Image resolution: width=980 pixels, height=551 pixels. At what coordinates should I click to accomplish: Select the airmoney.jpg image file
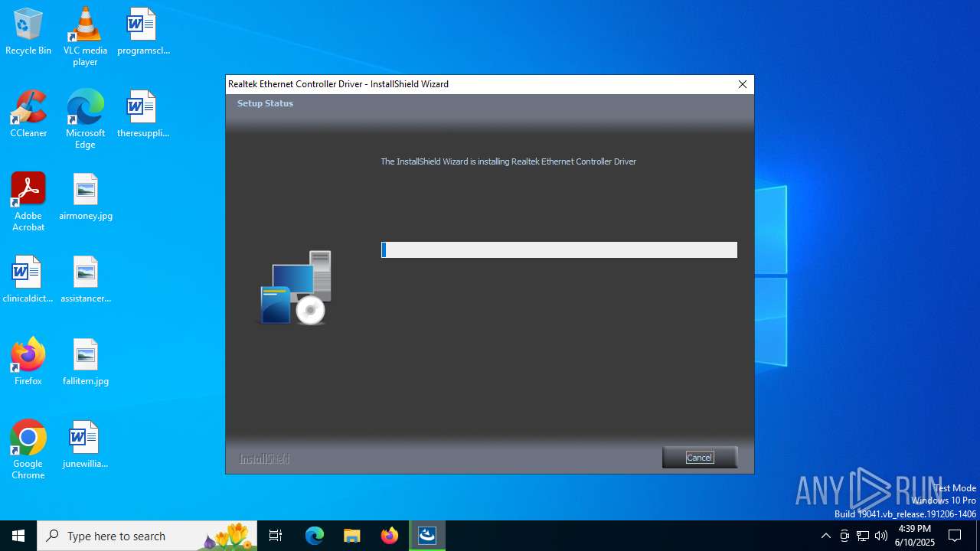tap(85, 197)
